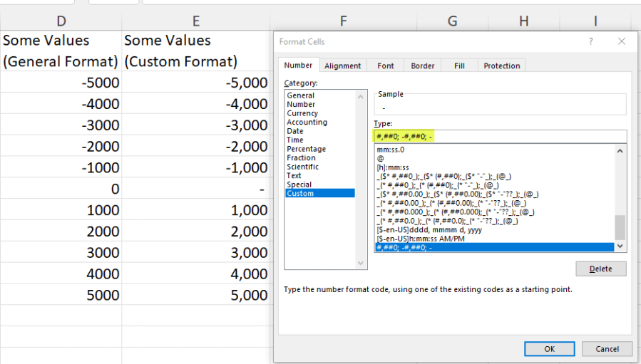This screenshot has height=364, width=641.
Task: Select the [h]:mm:ss format code
Action: (x=392, y=167)
